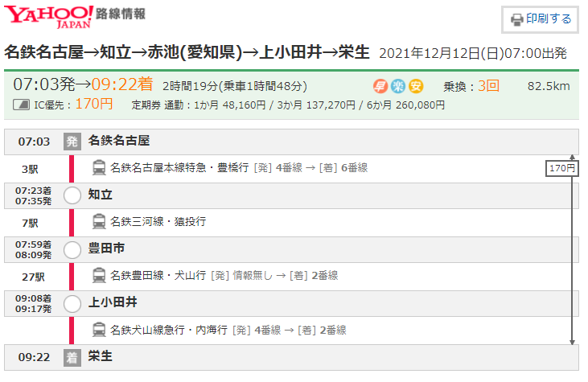Click 6か月 260,080円 commuter pass price
This screenshot has height=382, width=588.
point(405,105)
